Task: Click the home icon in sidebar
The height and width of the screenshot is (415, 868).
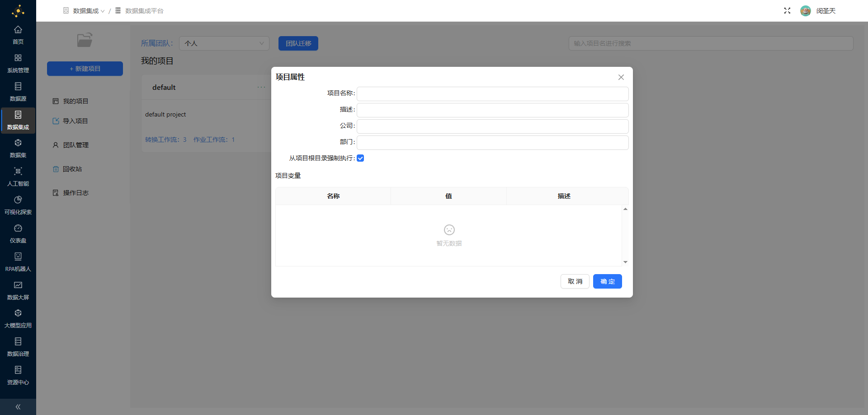Action: [x=18, y=30]
